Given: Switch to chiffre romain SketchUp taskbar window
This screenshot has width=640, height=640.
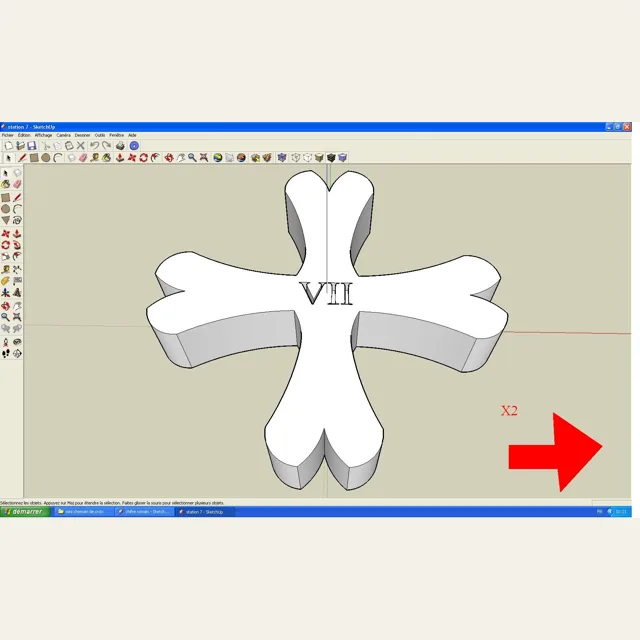Looking at the screenshot, I should click(x=144, y=511).
